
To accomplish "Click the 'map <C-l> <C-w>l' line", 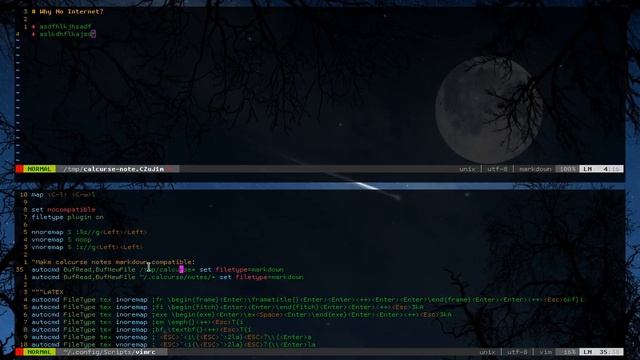I will tap(63, 195).
